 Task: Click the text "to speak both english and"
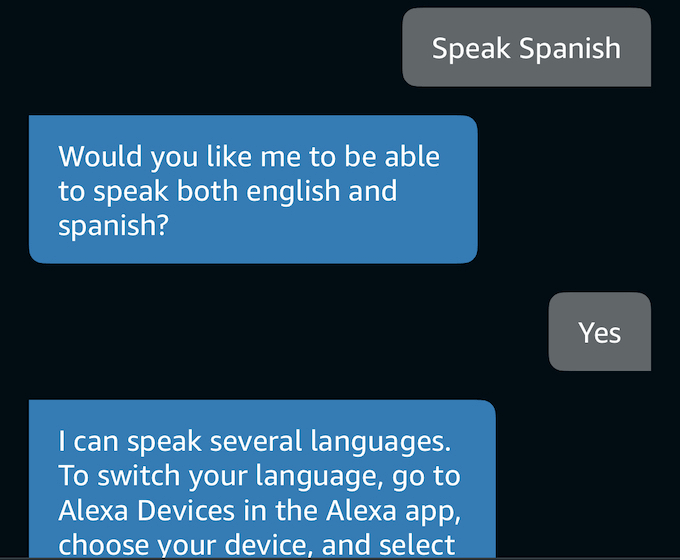point(228,191)
